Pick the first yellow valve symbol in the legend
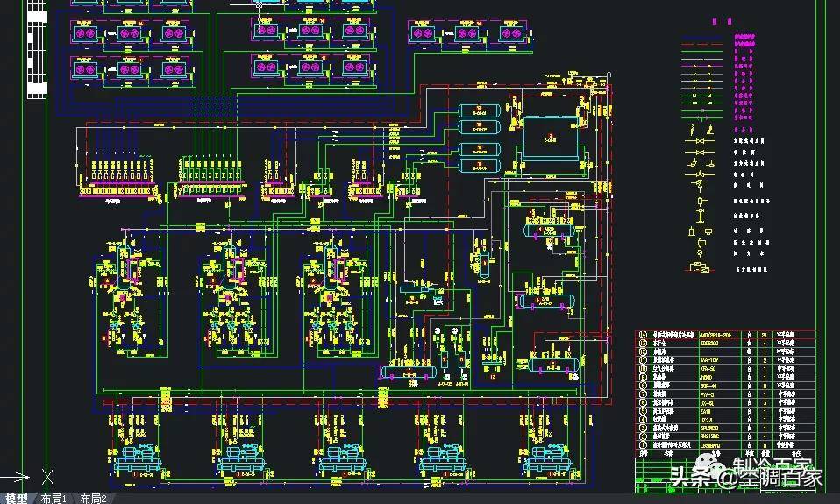 tap(700, 141)
